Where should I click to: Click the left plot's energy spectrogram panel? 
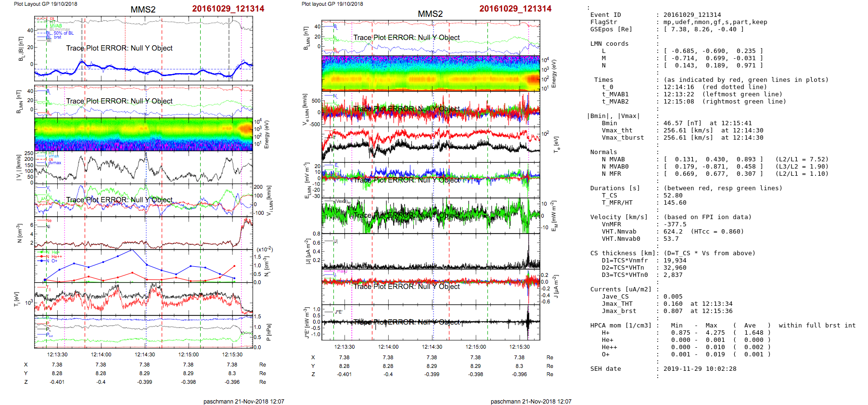(x=143, y=134)
